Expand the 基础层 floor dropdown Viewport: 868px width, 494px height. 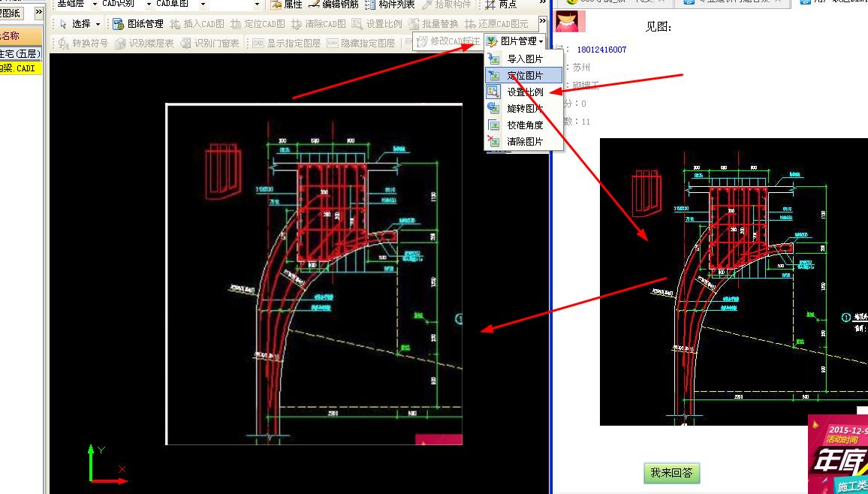click(x=95, y=5)
